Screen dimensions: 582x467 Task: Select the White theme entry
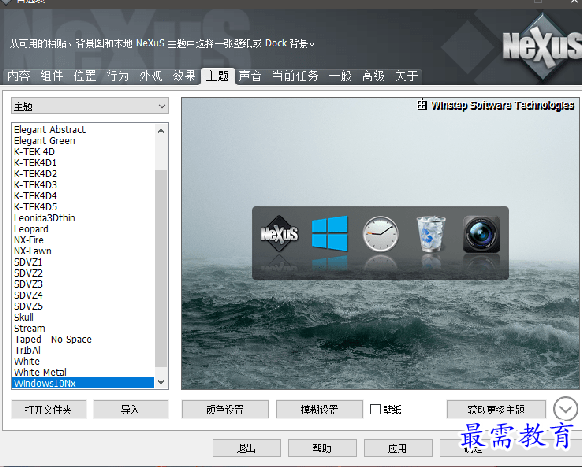click(x=83, y=361)
